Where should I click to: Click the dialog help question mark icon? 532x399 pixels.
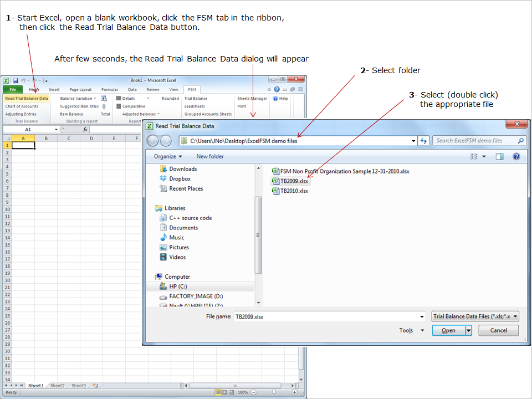516,156
